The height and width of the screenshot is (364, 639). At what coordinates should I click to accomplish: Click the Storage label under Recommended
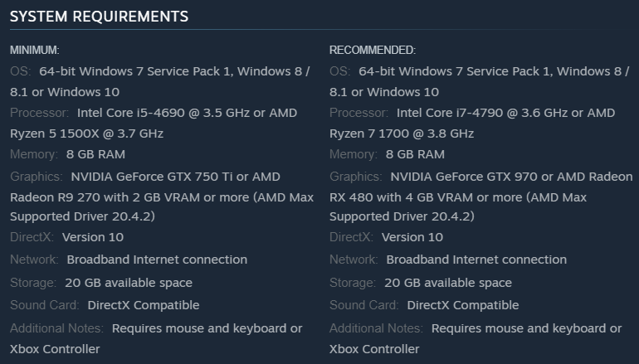(x=354, y=283)
